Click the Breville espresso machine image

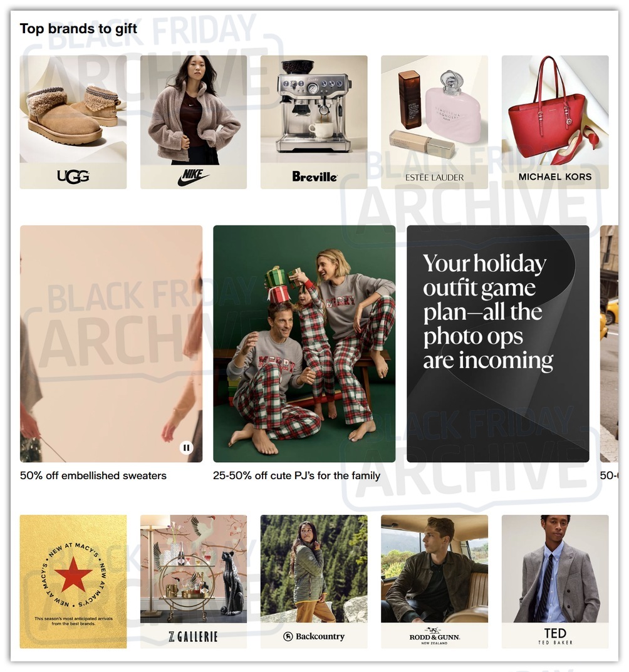[x=314, y=108]
